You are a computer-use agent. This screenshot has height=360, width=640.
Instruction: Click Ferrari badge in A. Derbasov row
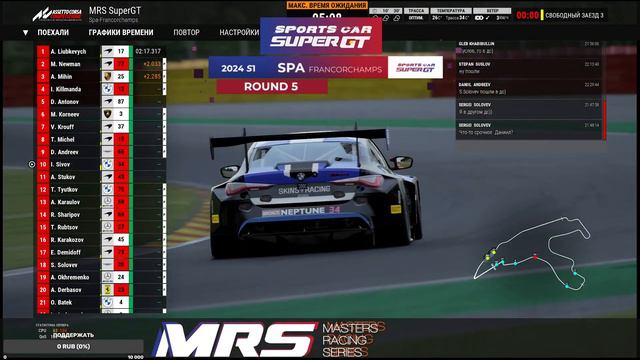pos(107,290)
